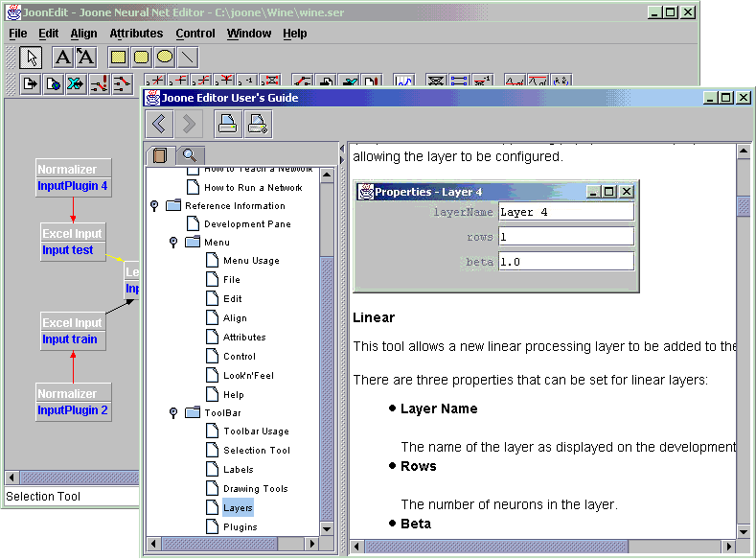Click the Print icon in help toolbar

[x=227, y=124]
